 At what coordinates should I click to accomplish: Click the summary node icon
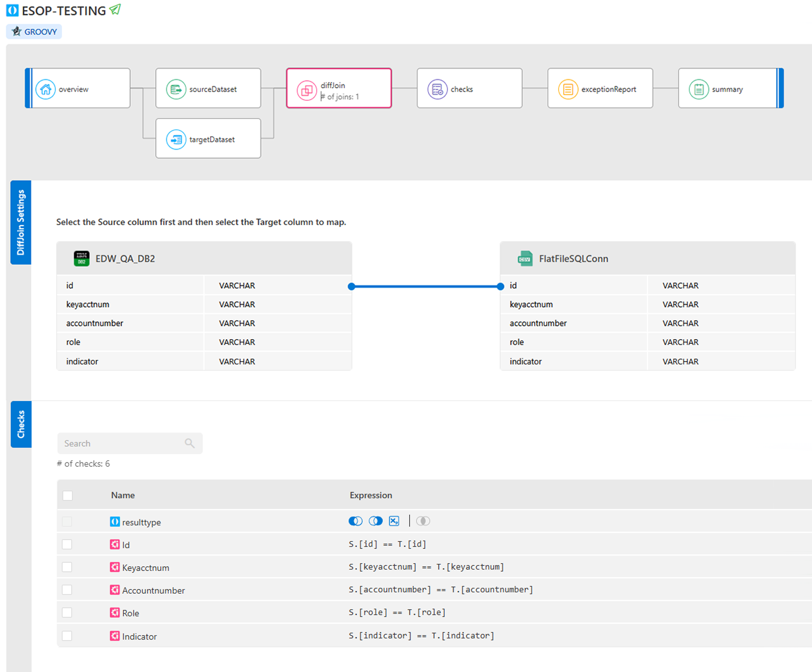point(699,89)
